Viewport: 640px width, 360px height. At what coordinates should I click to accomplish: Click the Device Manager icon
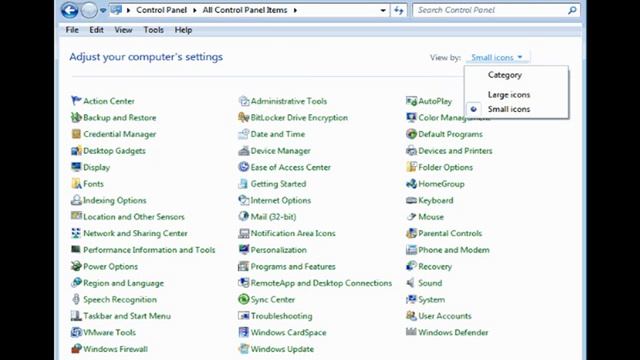pos(244,151)
